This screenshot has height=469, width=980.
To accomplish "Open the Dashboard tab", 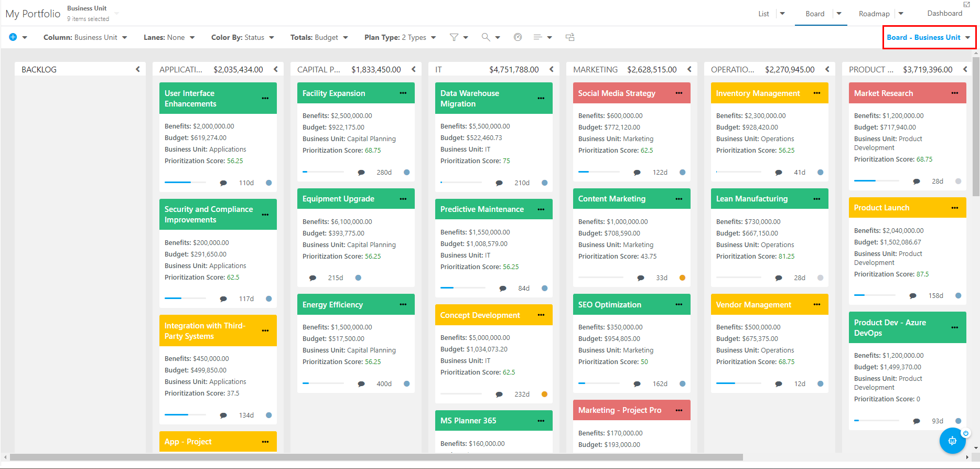I will 945,13.
